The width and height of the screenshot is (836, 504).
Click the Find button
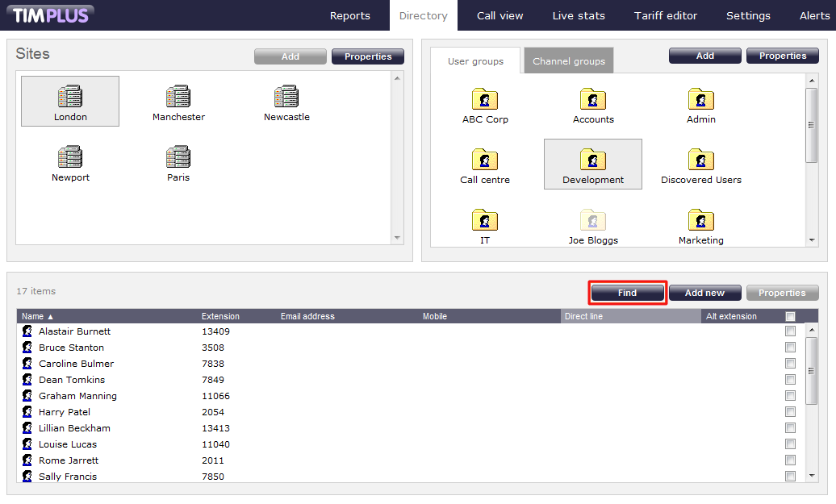[x=627, y=293]
